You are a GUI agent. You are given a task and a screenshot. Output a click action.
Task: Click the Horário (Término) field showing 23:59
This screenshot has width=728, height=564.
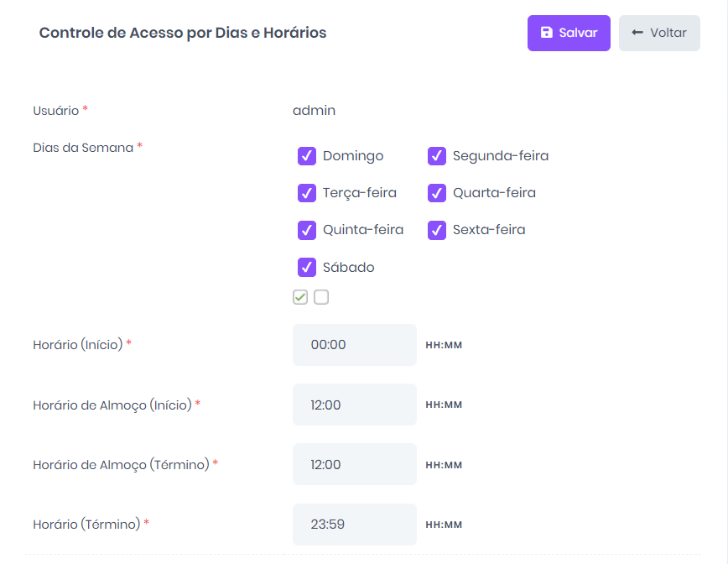(355, 524)
